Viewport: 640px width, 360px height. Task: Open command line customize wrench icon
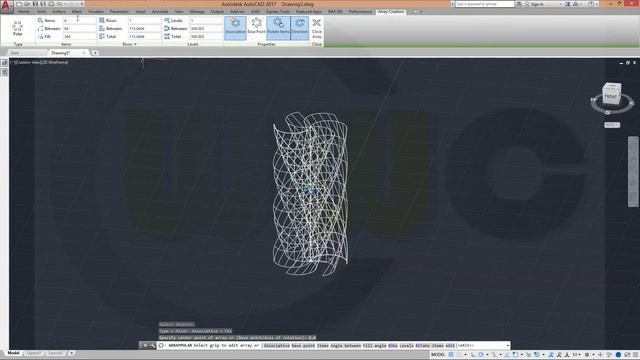153,346
